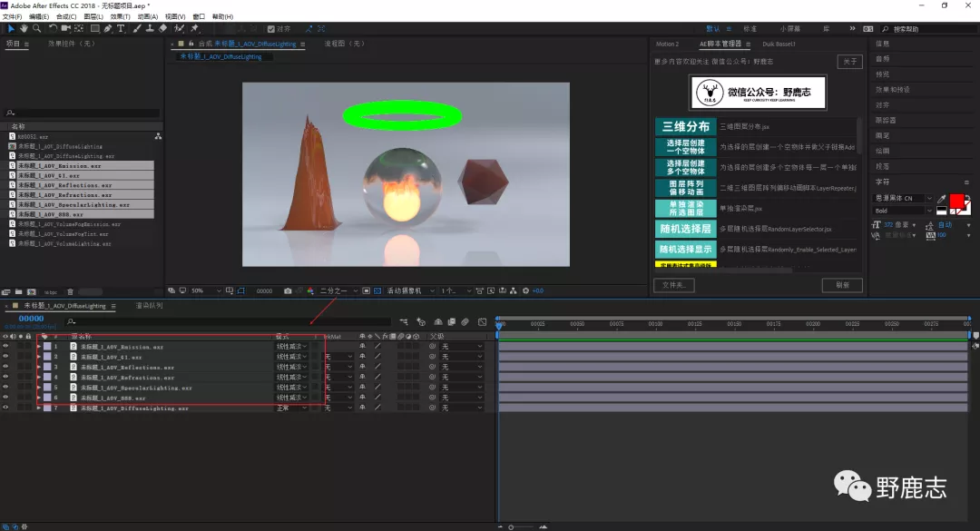
Task: Open the 效果(T) menu
Action: pyautogui.click(x=120, y=16)
